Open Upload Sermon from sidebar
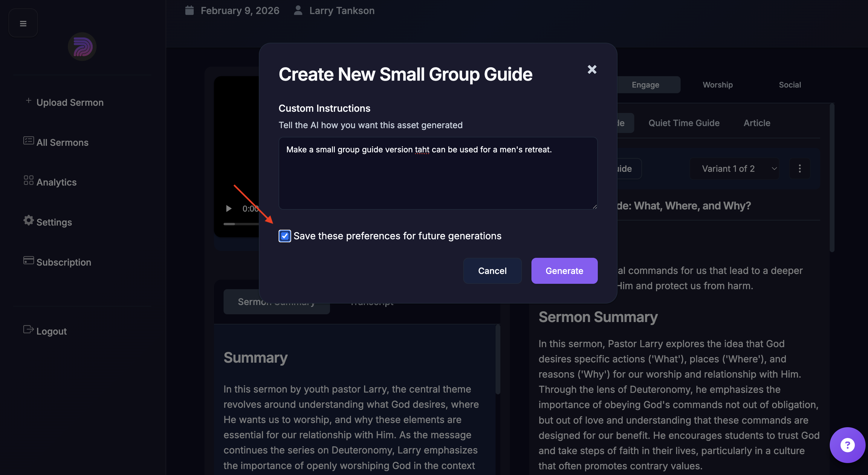Image resolution: width=868 pixels, height=475 pixels. [70, 102]
